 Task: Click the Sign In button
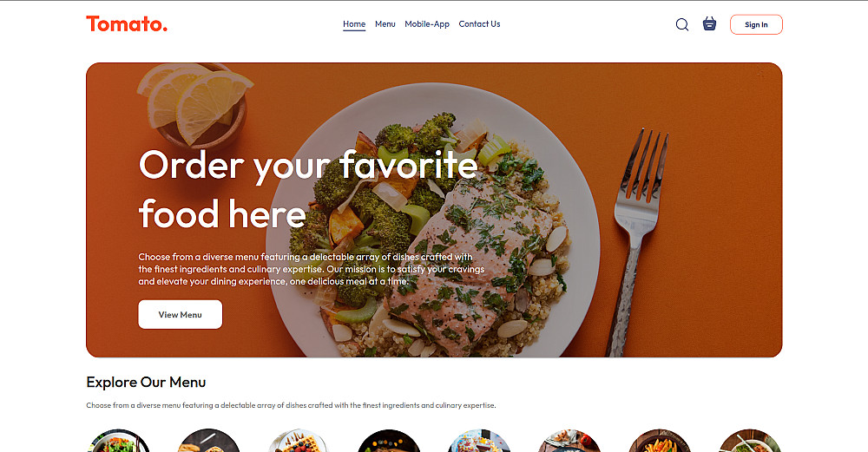click(x=756, y=24)
